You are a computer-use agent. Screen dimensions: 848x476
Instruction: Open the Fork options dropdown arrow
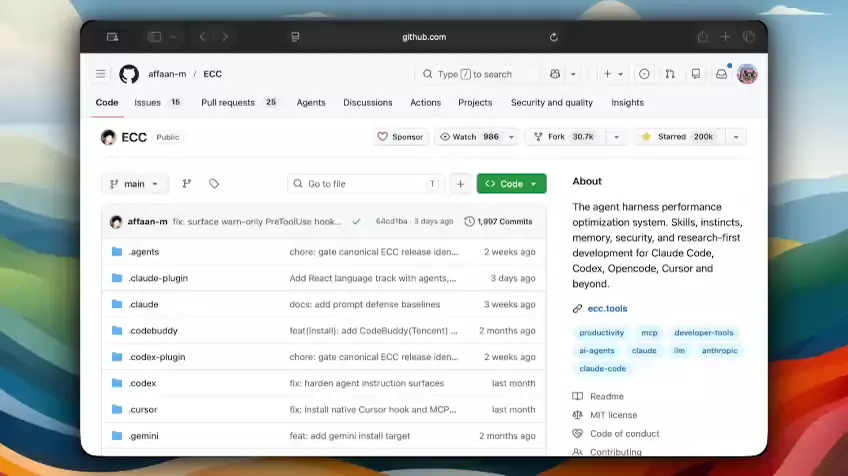[x=617, y=137]
